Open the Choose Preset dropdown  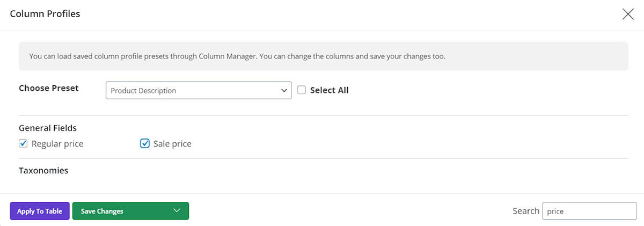(x=199, y=90)
